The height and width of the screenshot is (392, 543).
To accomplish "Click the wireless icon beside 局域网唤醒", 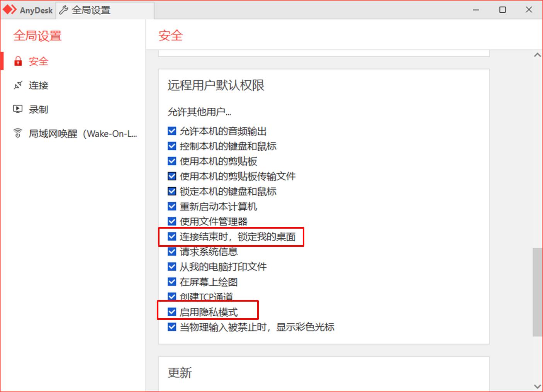I will (x=18, y=133).
